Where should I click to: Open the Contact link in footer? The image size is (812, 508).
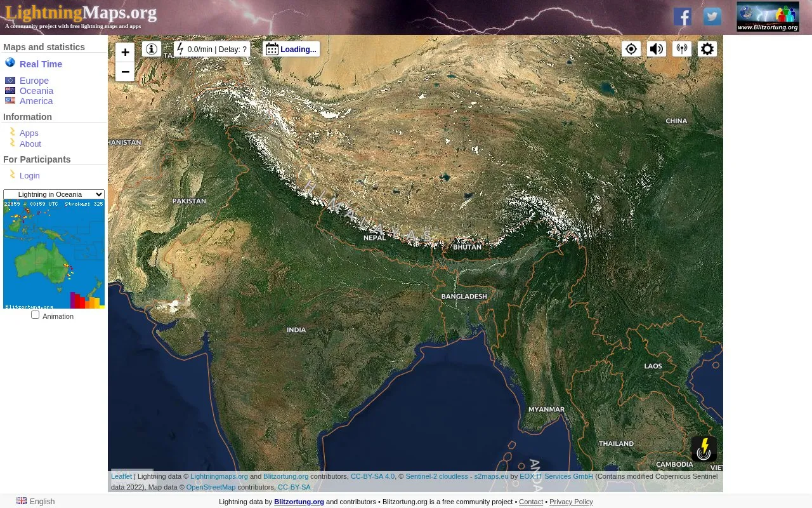tap(531, 502)
